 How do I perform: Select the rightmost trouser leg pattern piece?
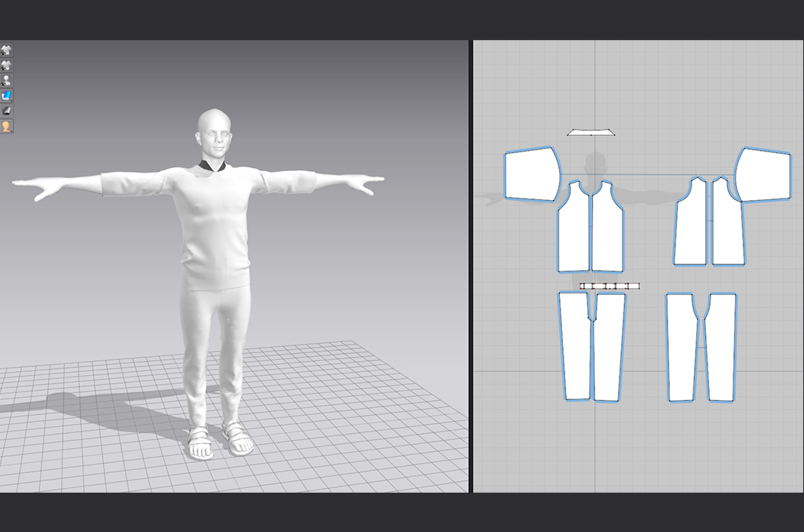tap(720, 347)
